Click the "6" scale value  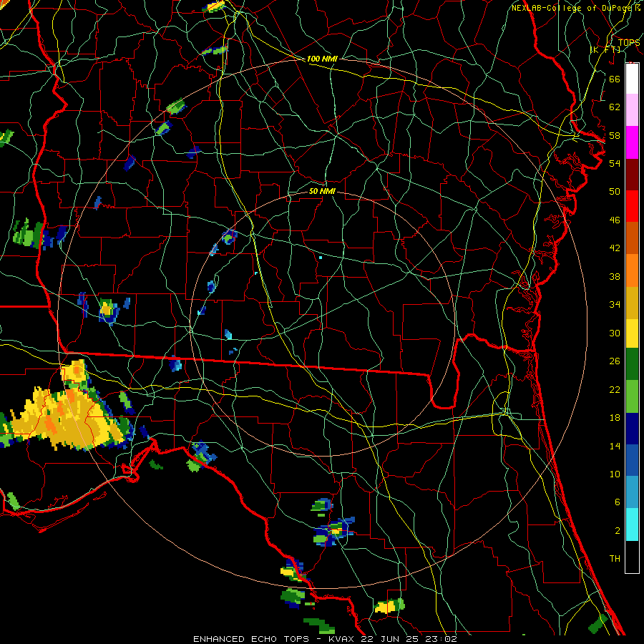click(617, 502)
